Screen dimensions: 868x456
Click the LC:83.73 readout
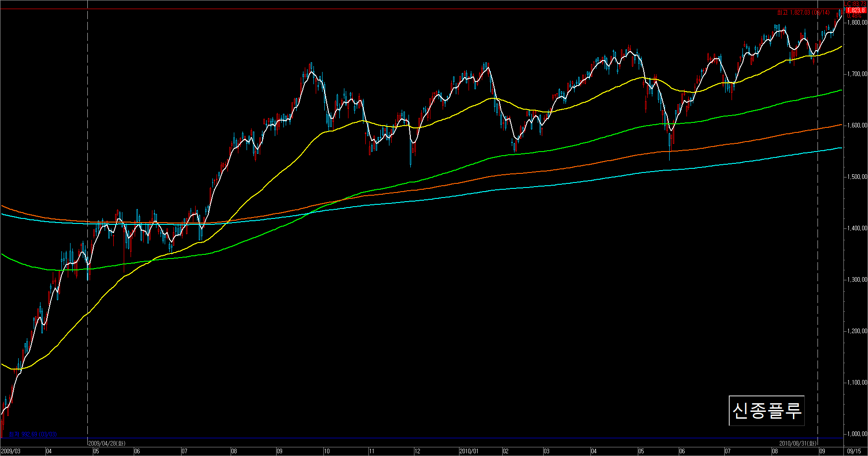point(855,4)
